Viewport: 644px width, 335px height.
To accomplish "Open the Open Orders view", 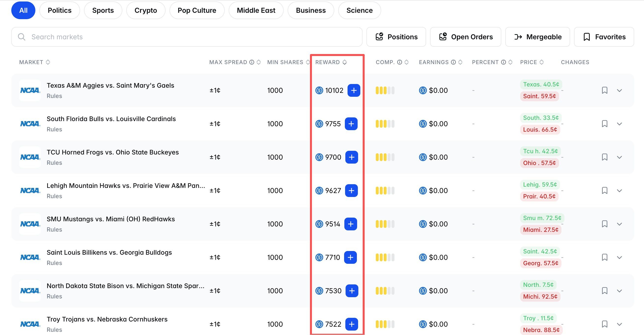I will (465, 37).
